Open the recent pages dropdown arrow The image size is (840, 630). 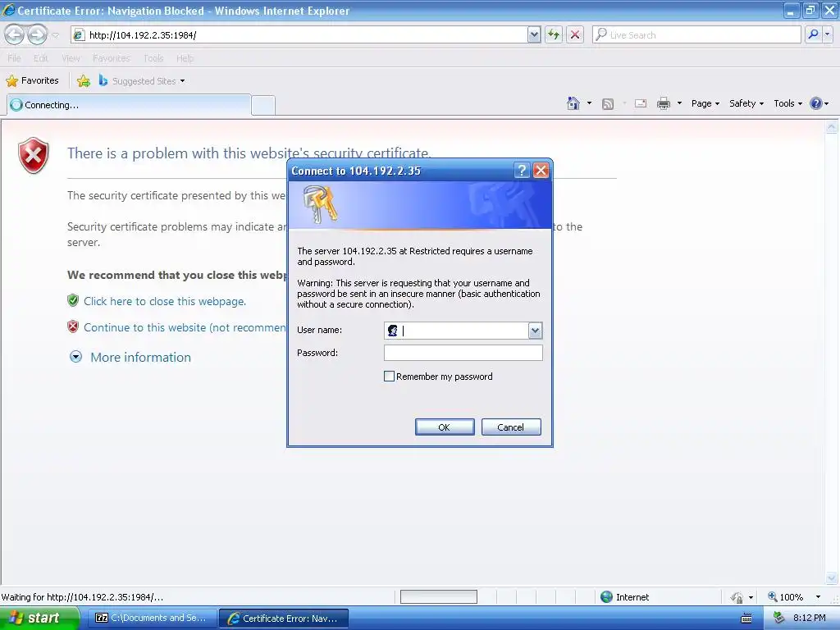(55, 35)
